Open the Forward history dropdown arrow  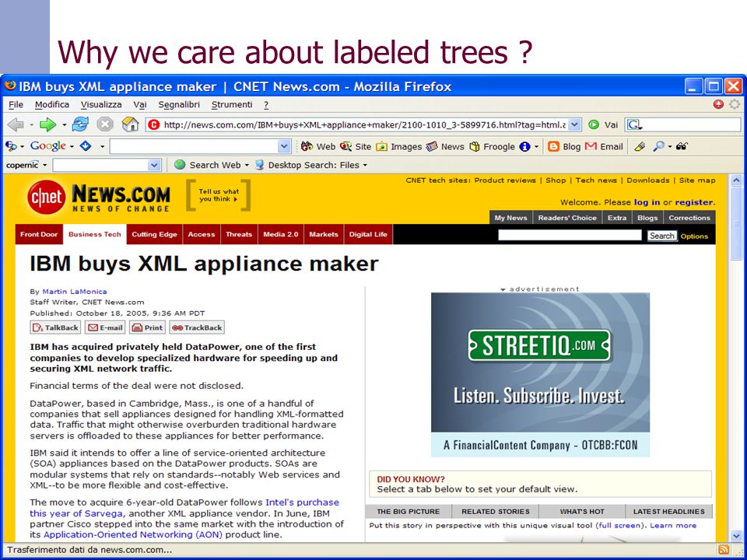(64, 125)
